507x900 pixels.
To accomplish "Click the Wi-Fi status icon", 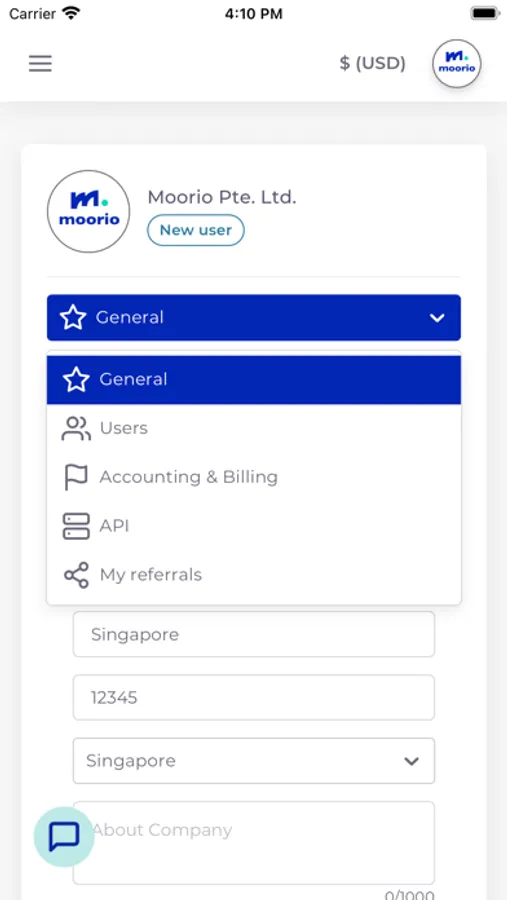I will tap(71, 13).
